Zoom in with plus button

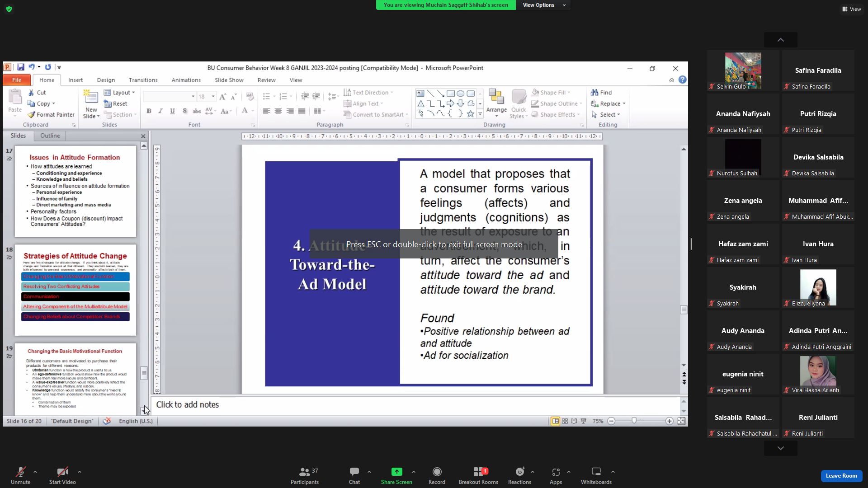click(670, 421)
